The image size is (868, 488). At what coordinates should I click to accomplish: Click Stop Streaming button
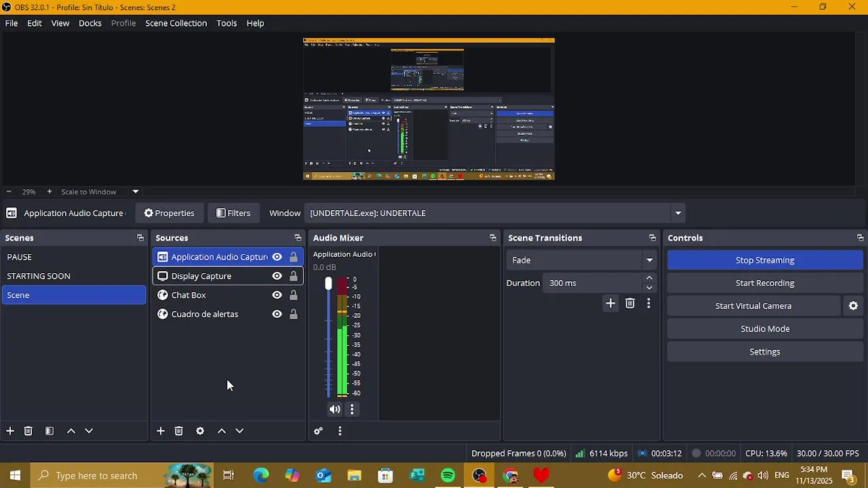click(x=765, y=260)
